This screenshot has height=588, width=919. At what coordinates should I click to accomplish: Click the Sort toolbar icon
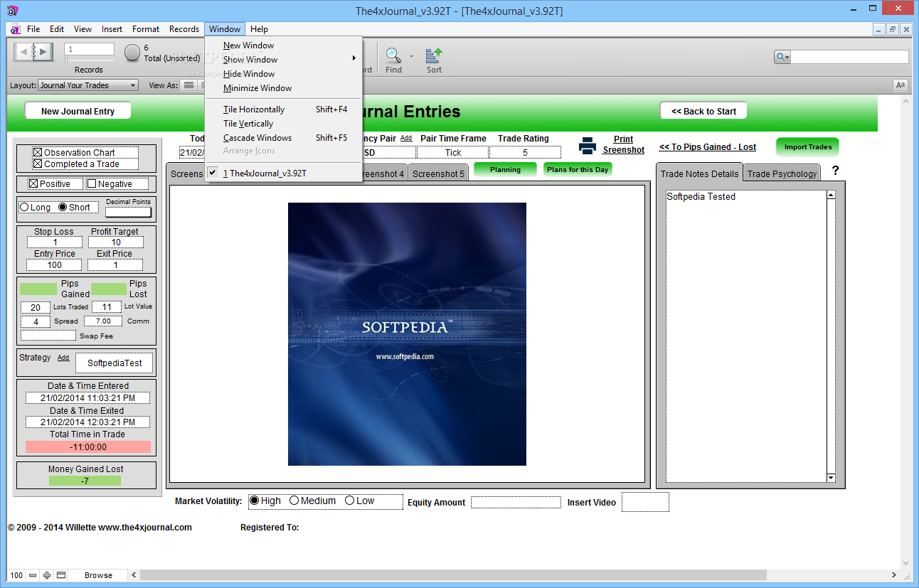click(434, 55)
